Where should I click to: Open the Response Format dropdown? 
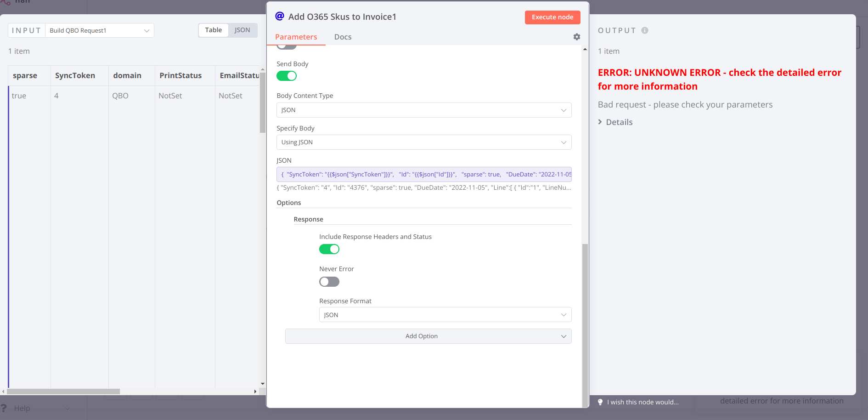pos(445,315)
